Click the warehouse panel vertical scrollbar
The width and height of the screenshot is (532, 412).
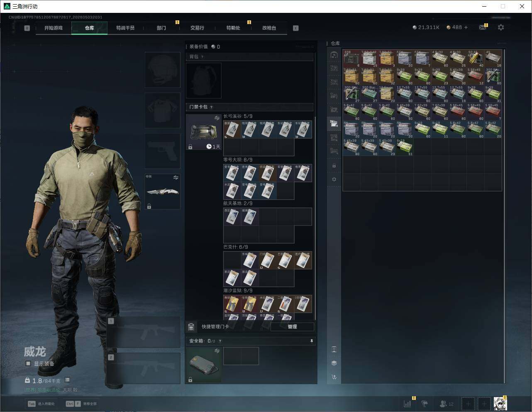(x=505, y=216)
